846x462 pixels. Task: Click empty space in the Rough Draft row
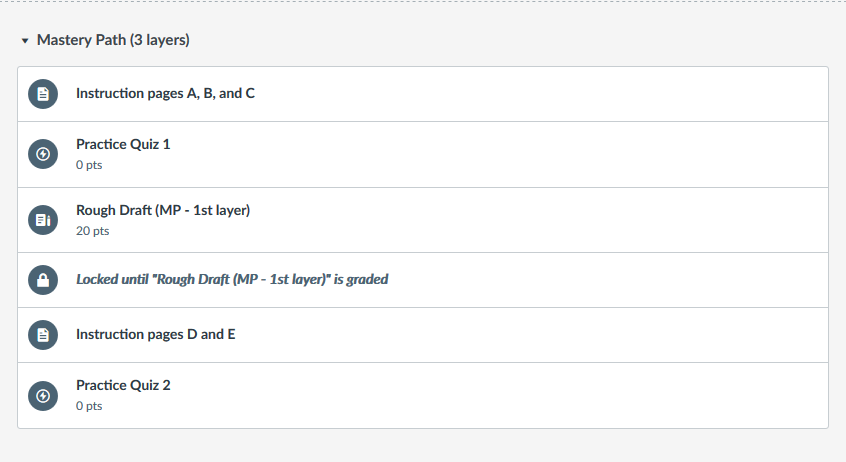tap(550, 220)
